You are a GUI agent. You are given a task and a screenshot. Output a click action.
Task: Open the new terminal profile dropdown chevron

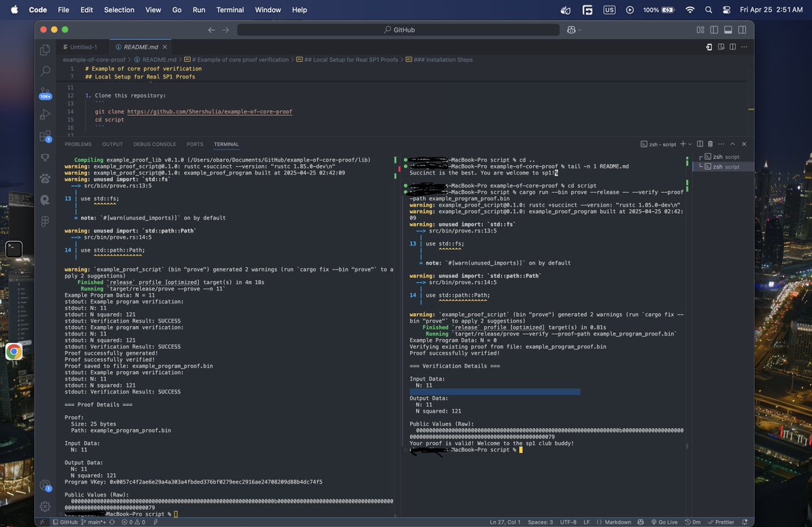tap(690, 144)
